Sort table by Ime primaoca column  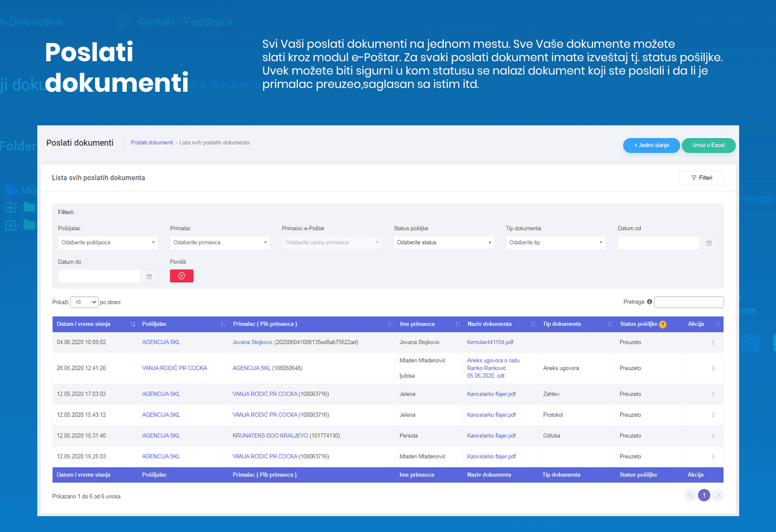458,324
